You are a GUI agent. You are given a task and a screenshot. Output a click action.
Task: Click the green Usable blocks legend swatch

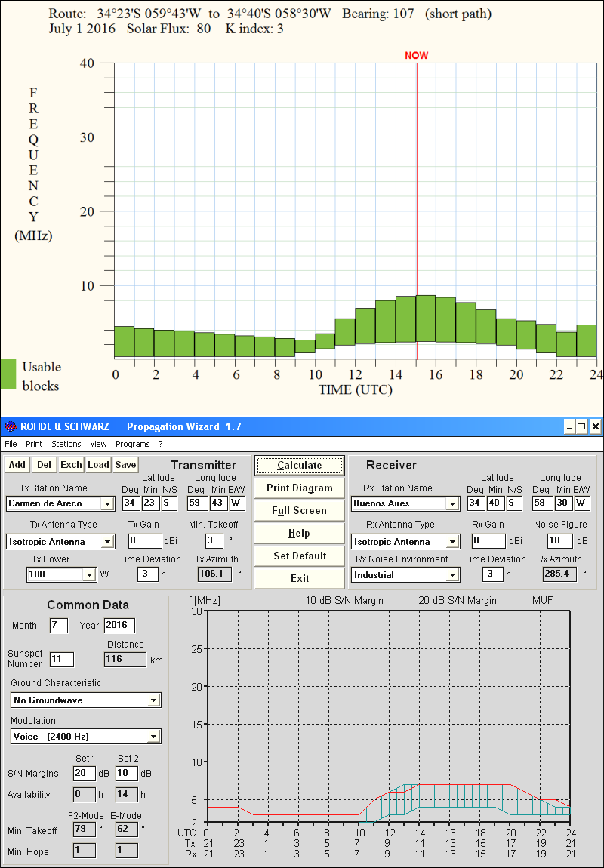(x=8, y=374)
